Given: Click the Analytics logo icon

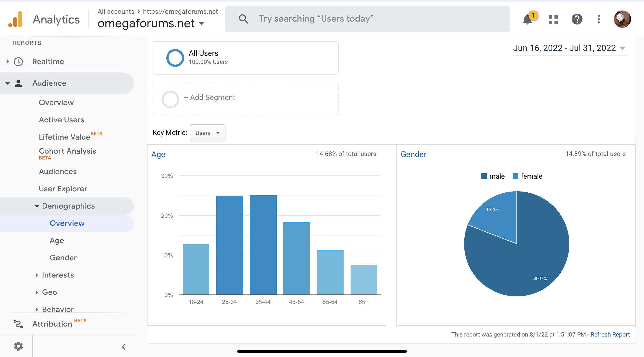Looking at the screenshot, I should [x=15, y=19].
